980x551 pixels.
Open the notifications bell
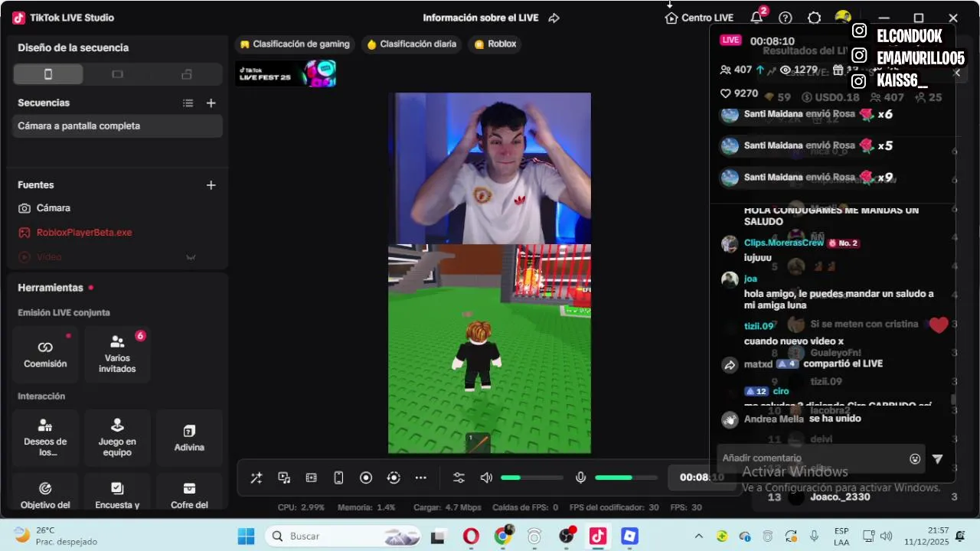click(756, 18)
